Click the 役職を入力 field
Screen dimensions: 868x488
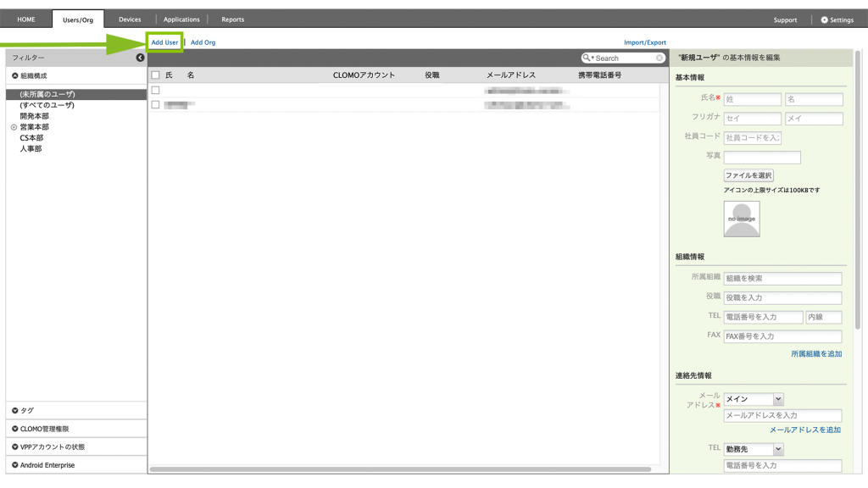pyautogui.click(x=782, y=297)
